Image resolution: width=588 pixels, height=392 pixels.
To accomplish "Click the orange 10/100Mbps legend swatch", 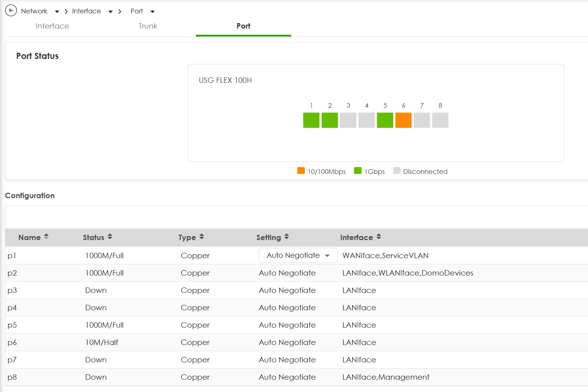I will click(x=301, y=171).
